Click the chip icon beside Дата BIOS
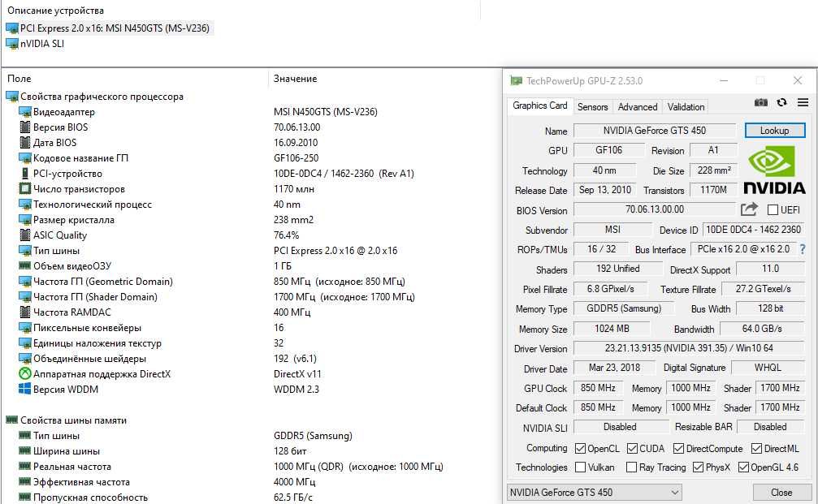 [x=24, y=142]
